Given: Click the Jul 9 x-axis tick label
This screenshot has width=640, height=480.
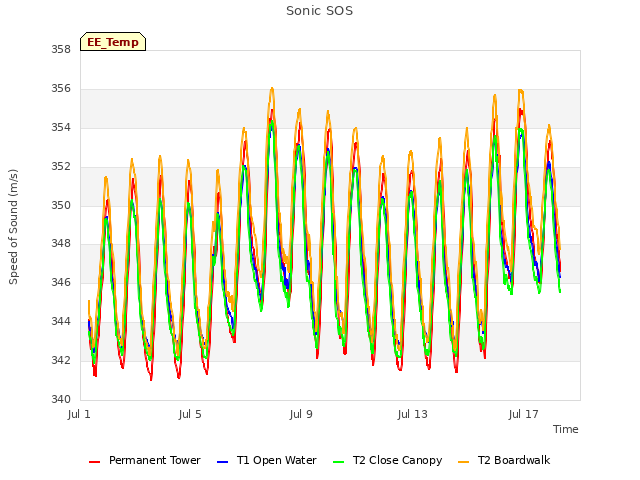Looking at the screenshot, I should point(301,414).
